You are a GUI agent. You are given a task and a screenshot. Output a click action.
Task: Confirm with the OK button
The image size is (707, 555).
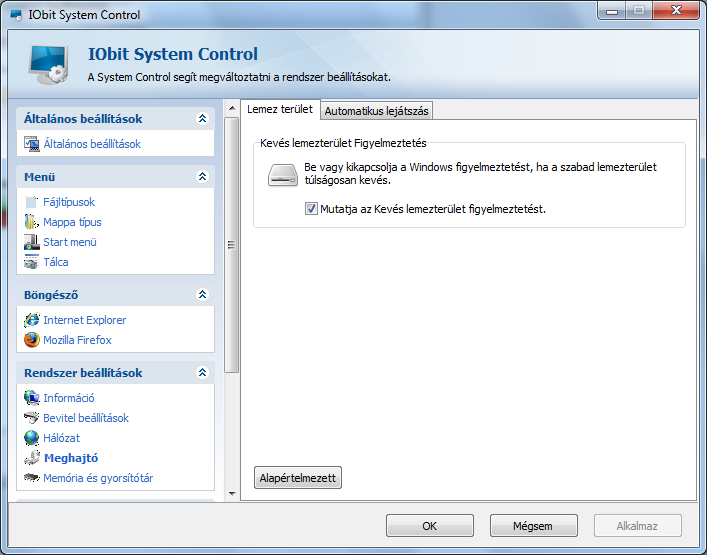click(x=430, y=526)
